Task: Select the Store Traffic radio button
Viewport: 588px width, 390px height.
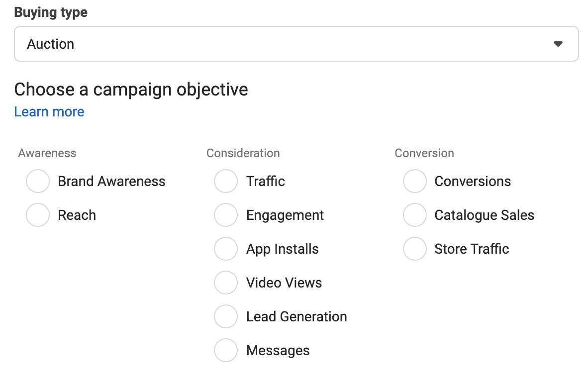Action: point(414,249)
